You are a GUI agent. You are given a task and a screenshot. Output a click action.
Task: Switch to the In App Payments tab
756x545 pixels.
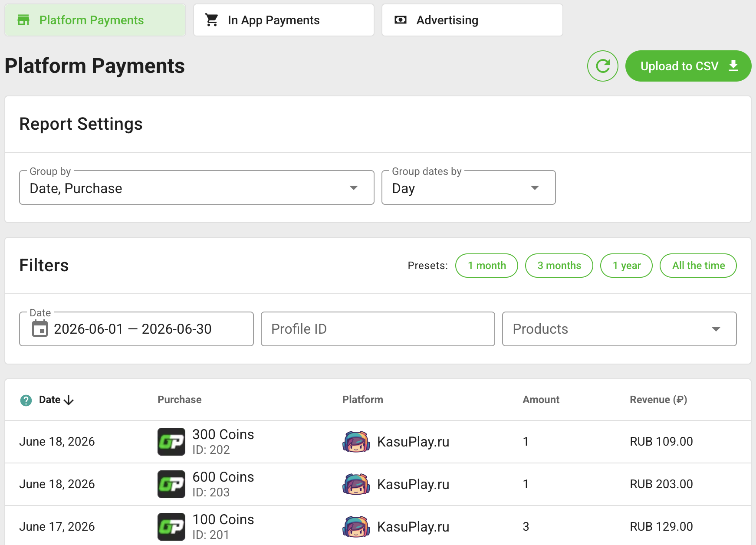pyautogui.click(x=283, y=20)
